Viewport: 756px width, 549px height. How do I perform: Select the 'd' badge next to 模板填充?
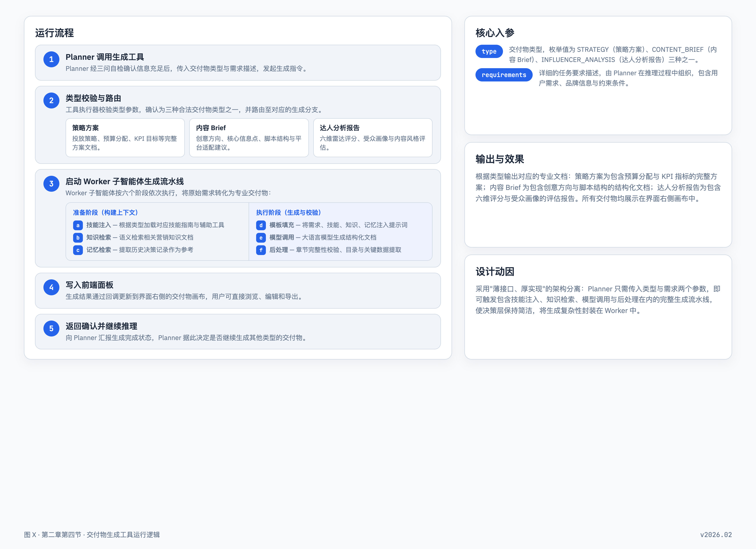click(261, 225)
